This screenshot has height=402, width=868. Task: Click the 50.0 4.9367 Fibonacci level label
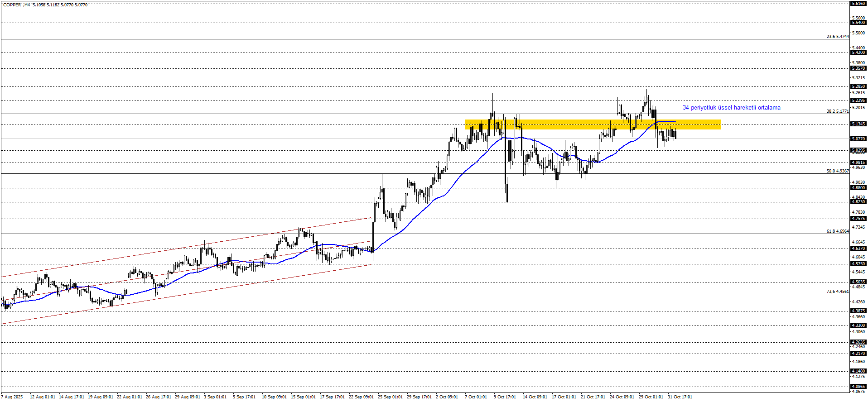837,171
